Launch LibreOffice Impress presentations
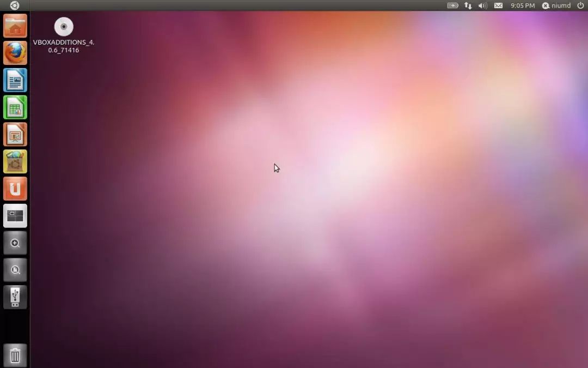 pos(15,134)
